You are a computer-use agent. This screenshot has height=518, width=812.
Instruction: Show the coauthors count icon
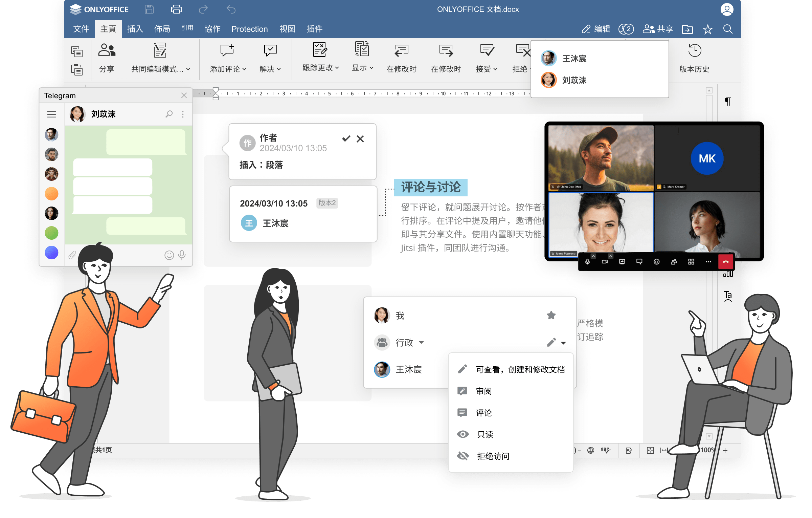(x=626, y=29)
